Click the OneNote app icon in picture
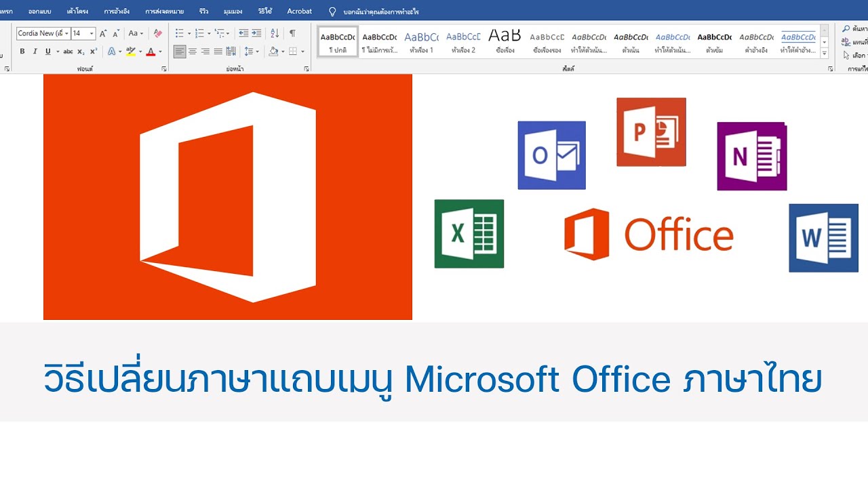The image size is (868, 488). pos(752,157)
